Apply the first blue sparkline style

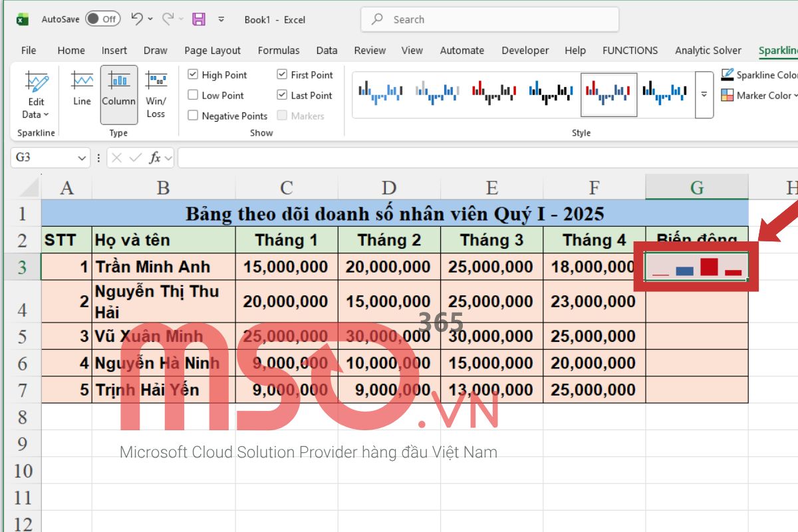pos(380,94)
